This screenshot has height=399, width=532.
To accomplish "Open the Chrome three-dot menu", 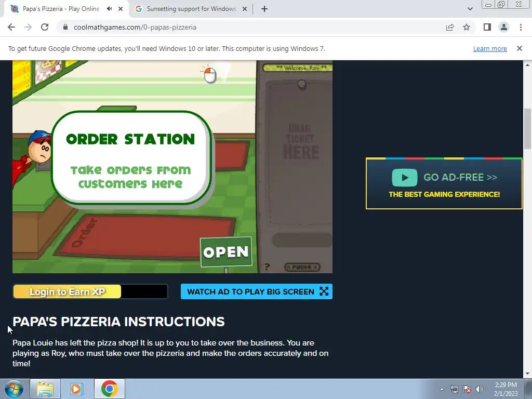I will pyautogui.click(x=521, y=27).
